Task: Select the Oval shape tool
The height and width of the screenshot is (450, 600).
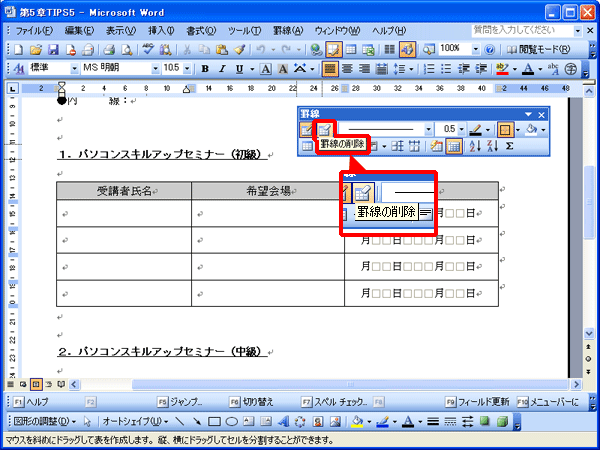Action: pyautogui.click(x=232, y=422)
